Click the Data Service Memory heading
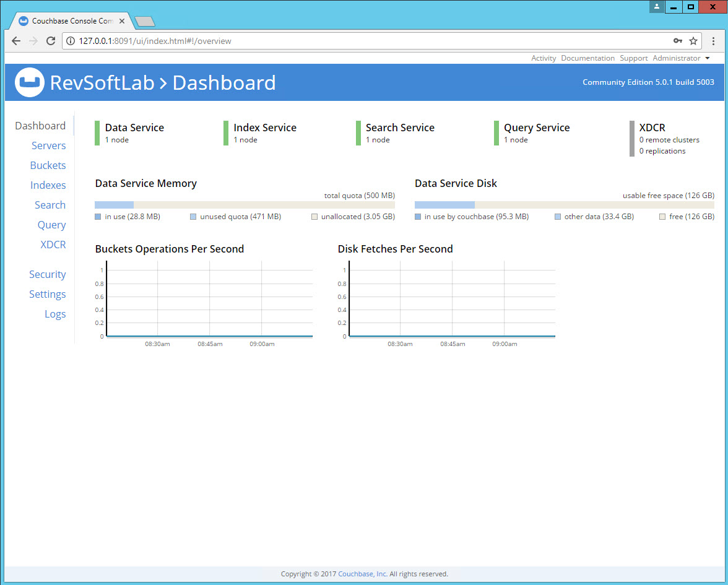Viewport: 728px width, 585px height. tap(146, 183)
